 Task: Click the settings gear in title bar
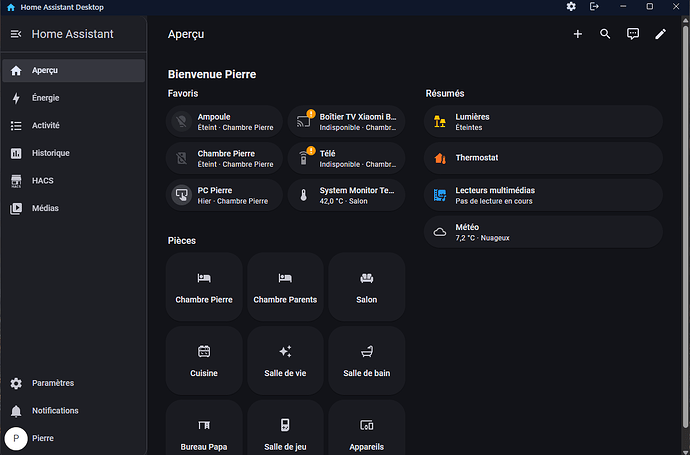571,7
